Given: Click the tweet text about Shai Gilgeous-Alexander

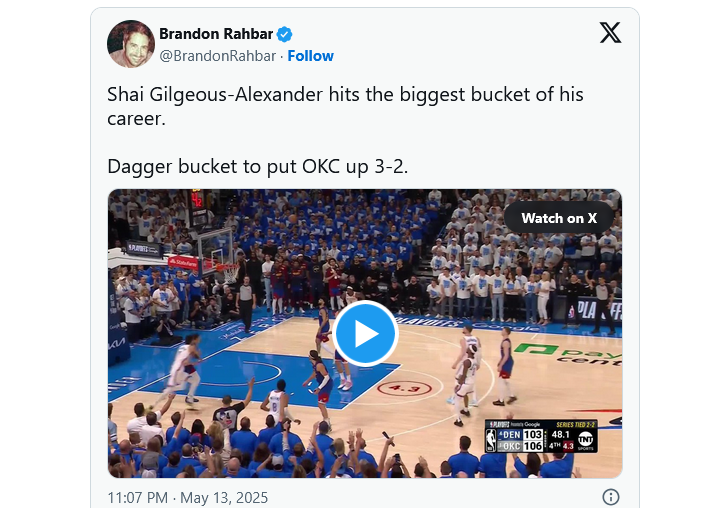Looking at the screenshot, I should pos(345,106).
